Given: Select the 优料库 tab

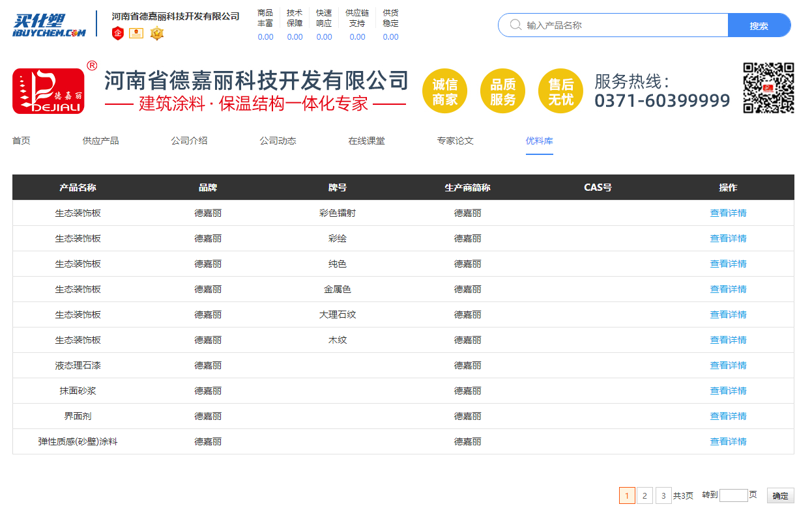Looking at the screenshot, I should click(x=540, y=141).
